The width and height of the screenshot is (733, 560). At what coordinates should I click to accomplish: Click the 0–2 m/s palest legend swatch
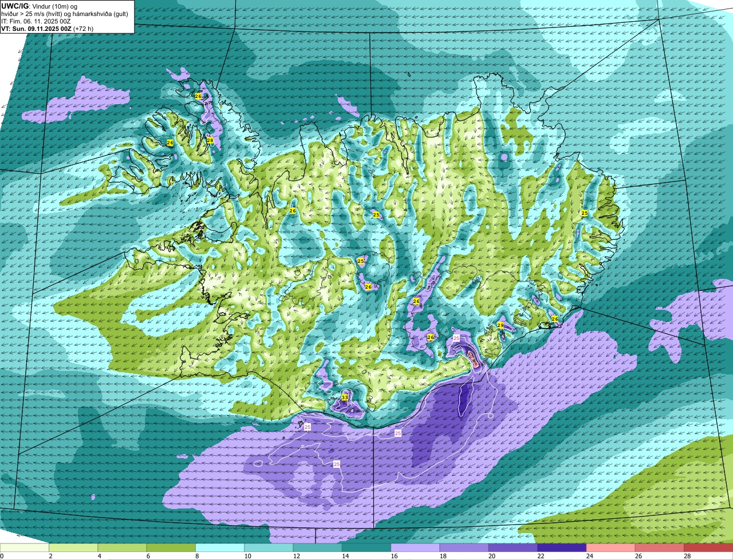click(25, 548)
